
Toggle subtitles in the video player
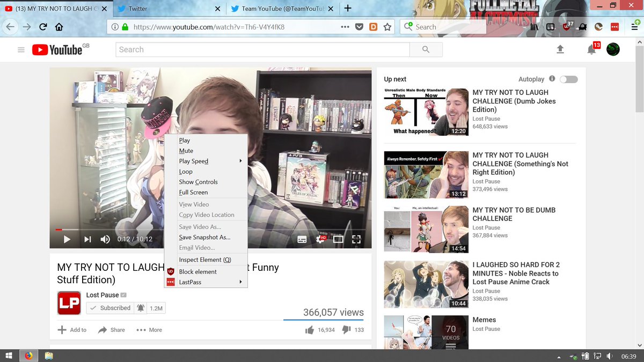pos(302,239)
